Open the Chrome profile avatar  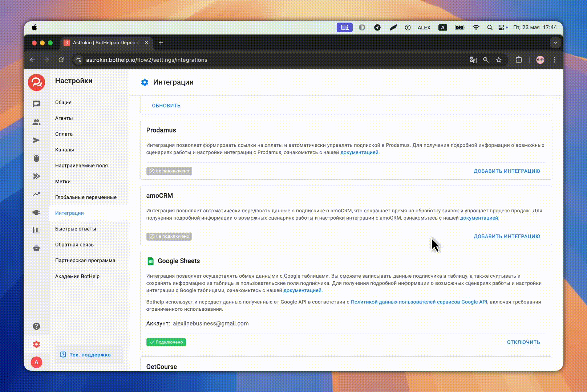[x=540, y=60]
